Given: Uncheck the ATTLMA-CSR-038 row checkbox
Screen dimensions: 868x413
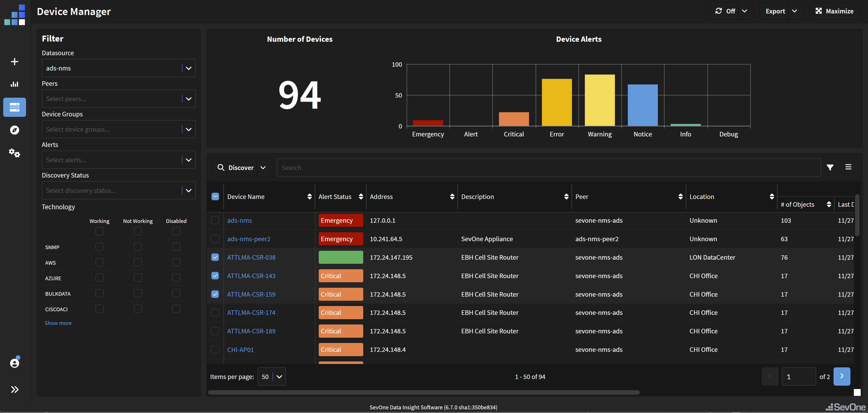Looking at the screenshot, I should point(215,257).
